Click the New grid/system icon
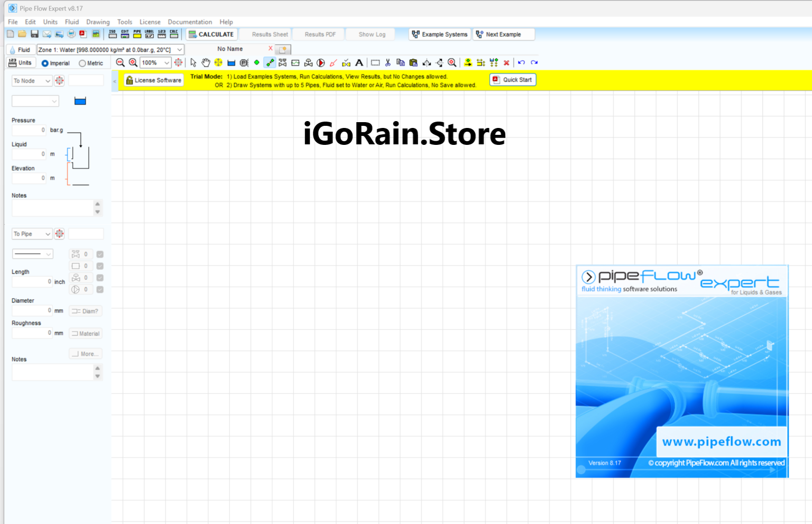812x524 pixels. (x=10, y=34)
